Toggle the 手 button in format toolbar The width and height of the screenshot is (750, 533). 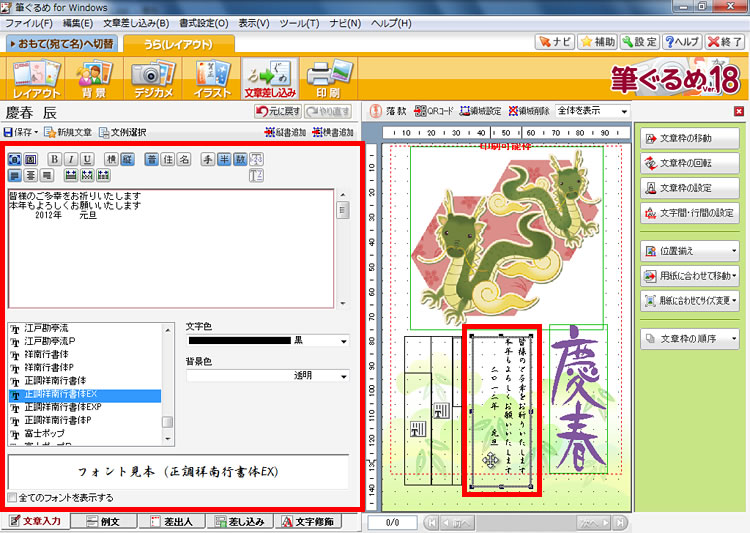(x=208, y=159)
